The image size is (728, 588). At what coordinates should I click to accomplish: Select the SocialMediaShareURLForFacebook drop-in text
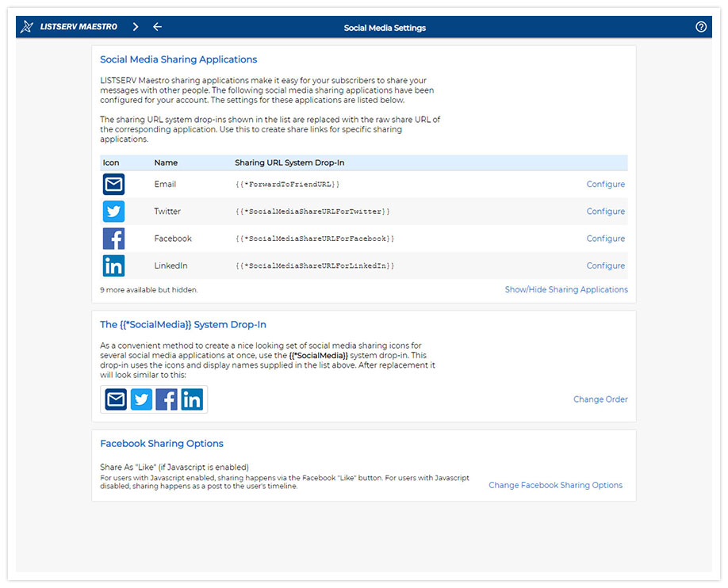(315, 239)
